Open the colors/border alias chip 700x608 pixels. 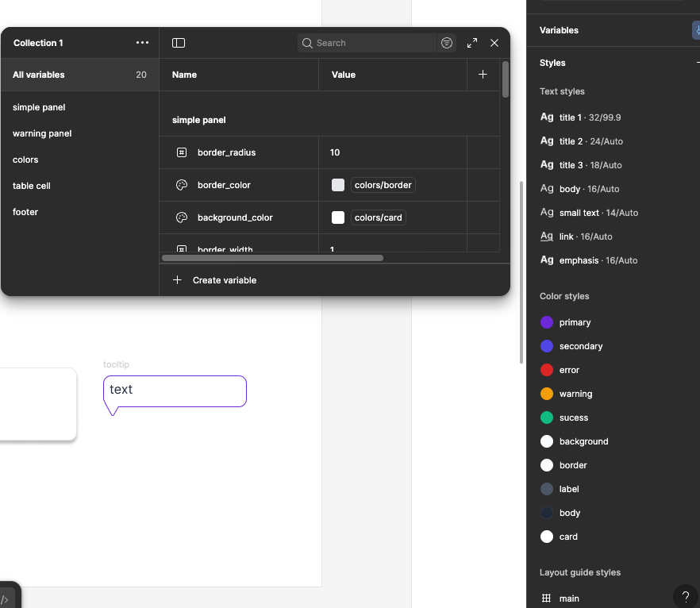tap(383, 184)
